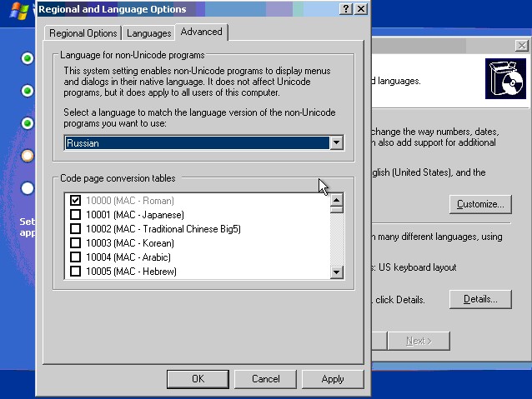Select the Advanced tab
532x399 pixels.
click(x=202, y=32)
